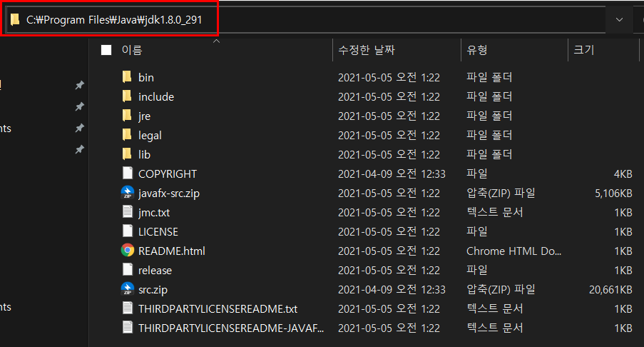Sort files by 크기 column
The height and width of the screenshot is (347, 644).
click(x=584, y=50)
